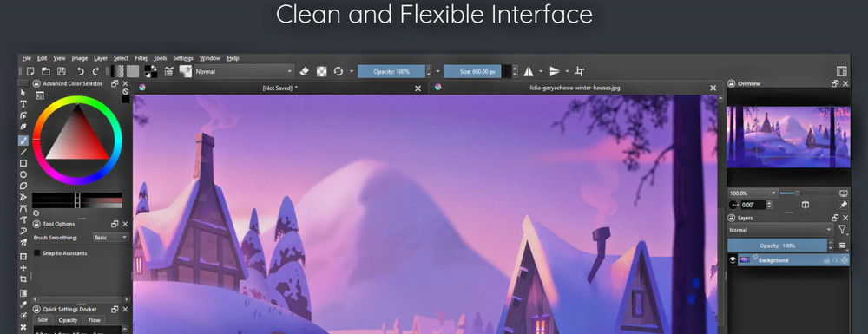
Task: Open the workspace chooser icon
Action: point(841,71)
